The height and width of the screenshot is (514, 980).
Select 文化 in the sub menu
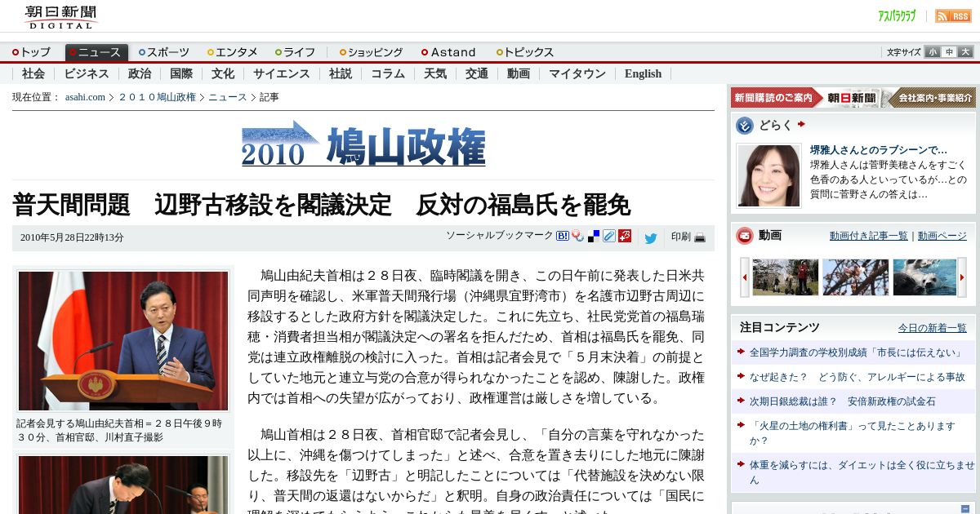tap(223, 73)
